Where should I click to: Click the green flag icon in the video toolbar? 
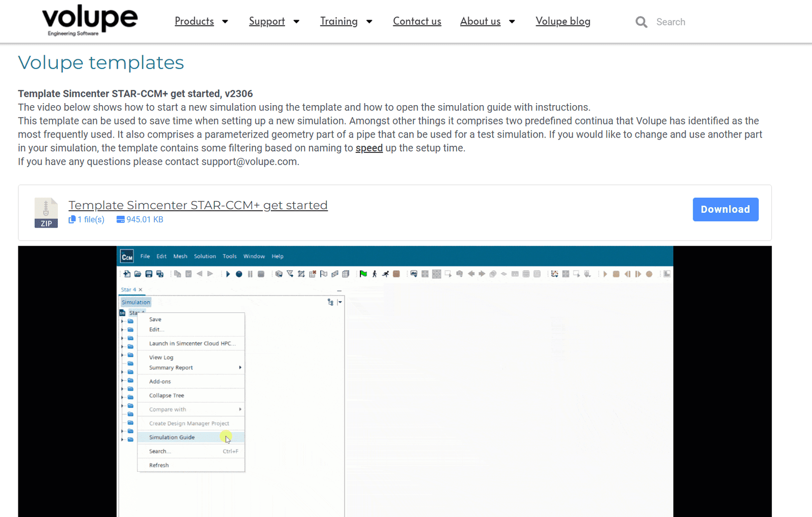click(363, 274)
